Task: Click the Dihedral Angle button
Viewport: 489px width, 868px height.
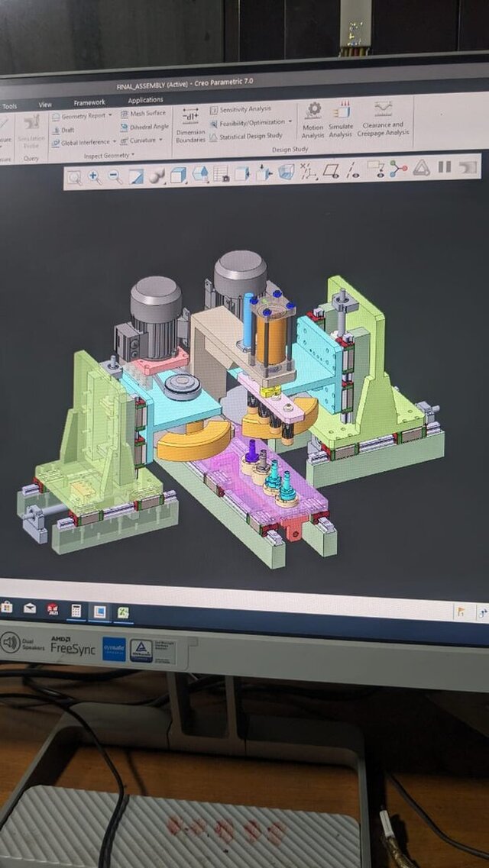Action: click(144, 127)
